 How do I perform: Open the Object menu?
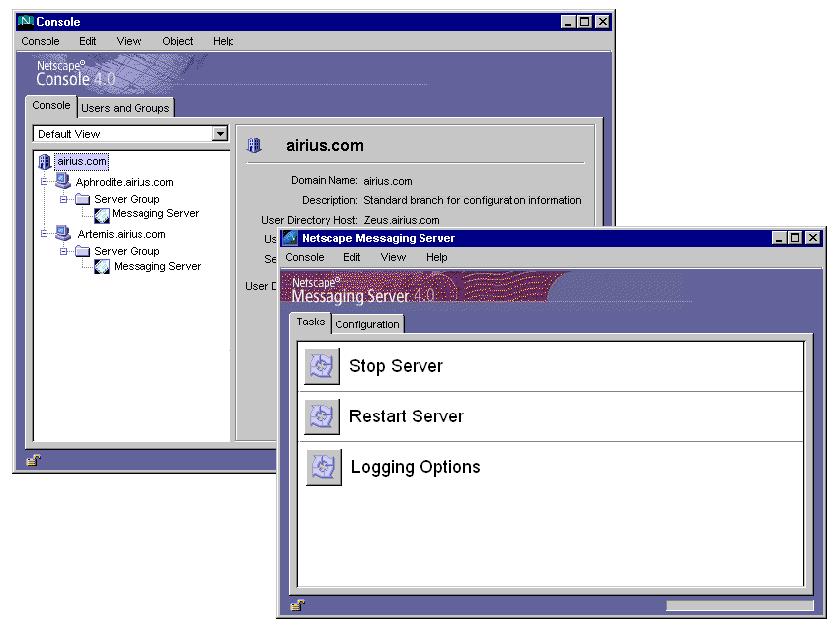coord(178,41)
